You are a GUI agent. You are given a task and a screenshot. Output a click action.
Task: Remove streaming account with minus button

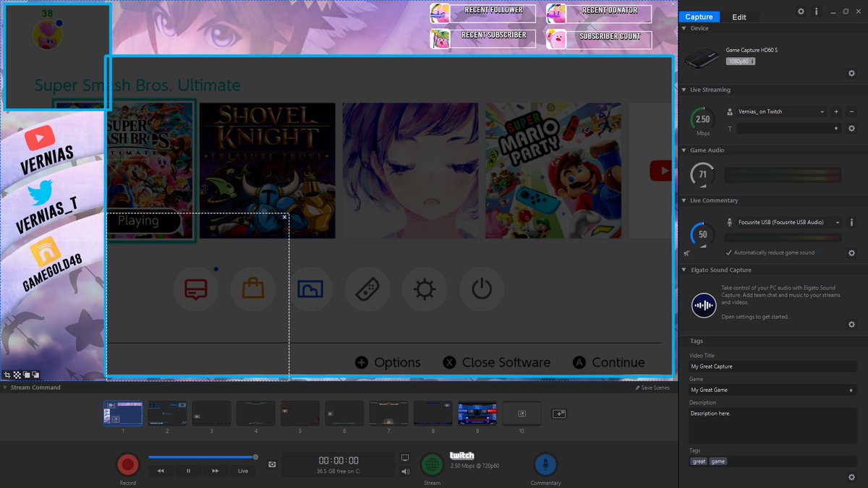click(x=851, y=112)
